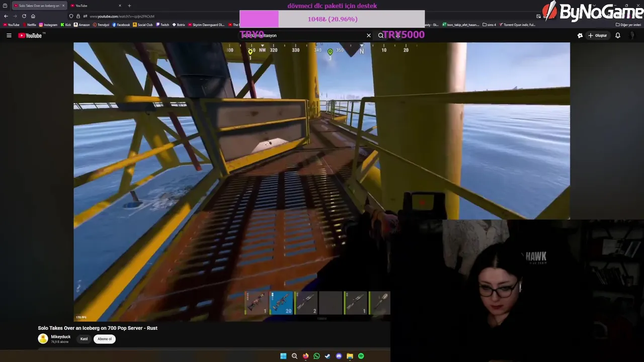Open the YouTube hamburger guide menu
The height and width of the screenshot is (362, 644).
point(9,35)
